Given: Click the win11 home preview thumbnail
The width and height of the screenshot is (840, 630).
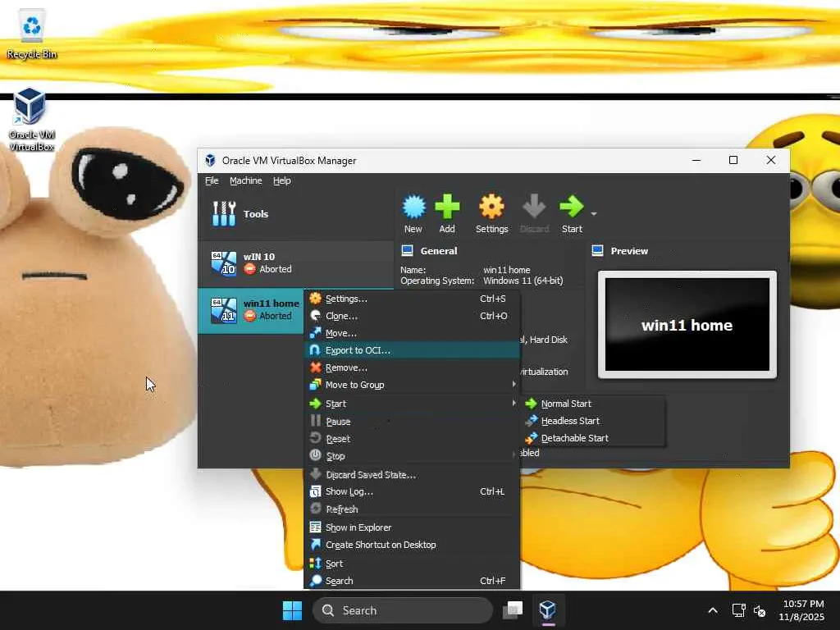Looking at the screenshot, I should tap(687, 325).
